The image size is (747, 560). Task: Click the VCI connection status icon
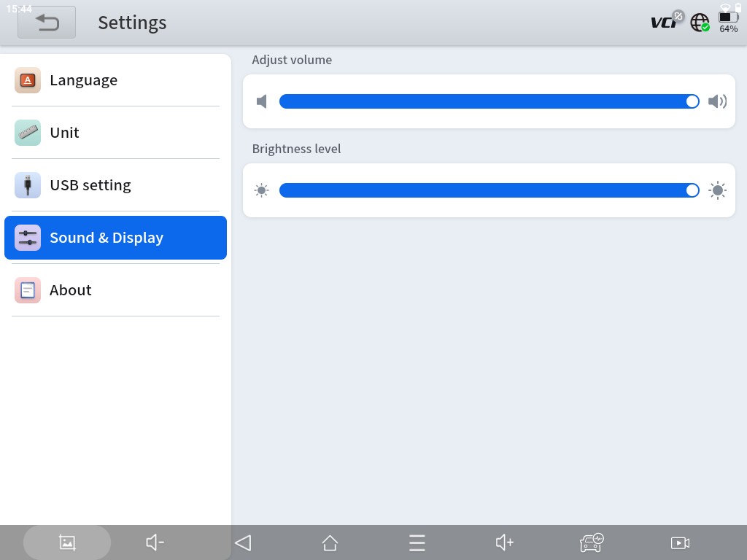[x=666, y=22]
